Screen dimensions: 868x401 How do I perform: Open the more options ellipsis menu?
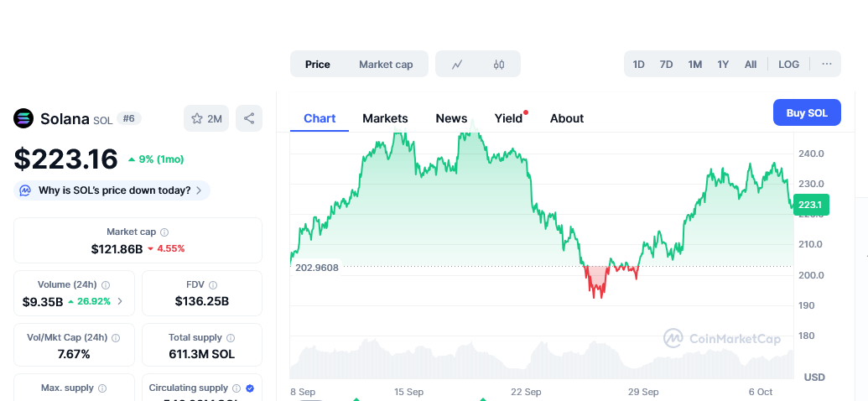(x=827, y=65)
